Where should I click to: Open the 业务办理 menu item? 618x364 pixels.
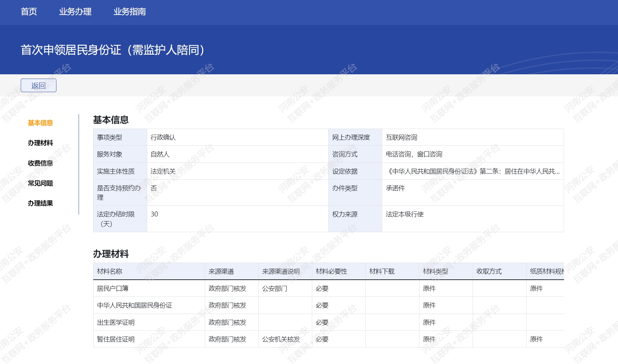click(x=75, y=12)
